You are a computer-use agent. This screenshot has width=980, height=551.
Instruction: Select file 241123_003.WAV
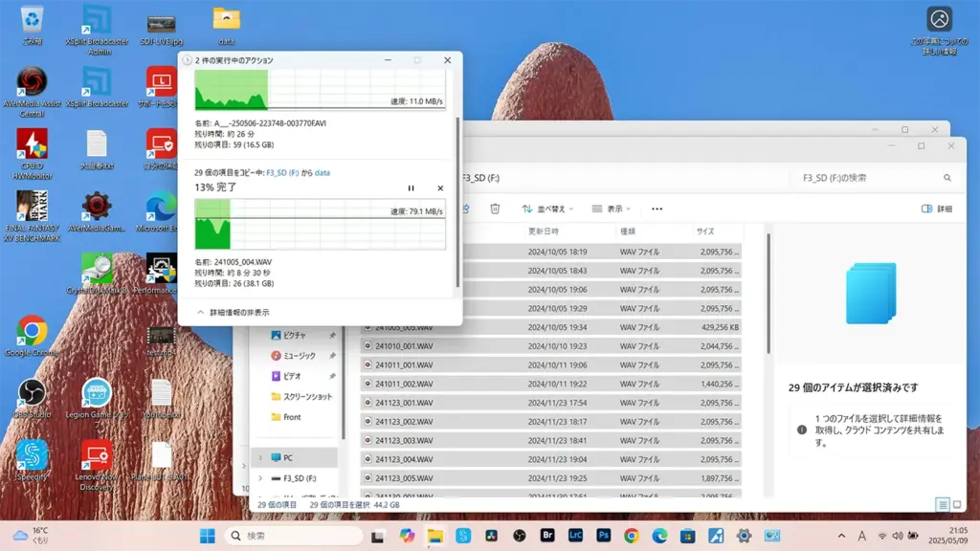click(550, 440)
